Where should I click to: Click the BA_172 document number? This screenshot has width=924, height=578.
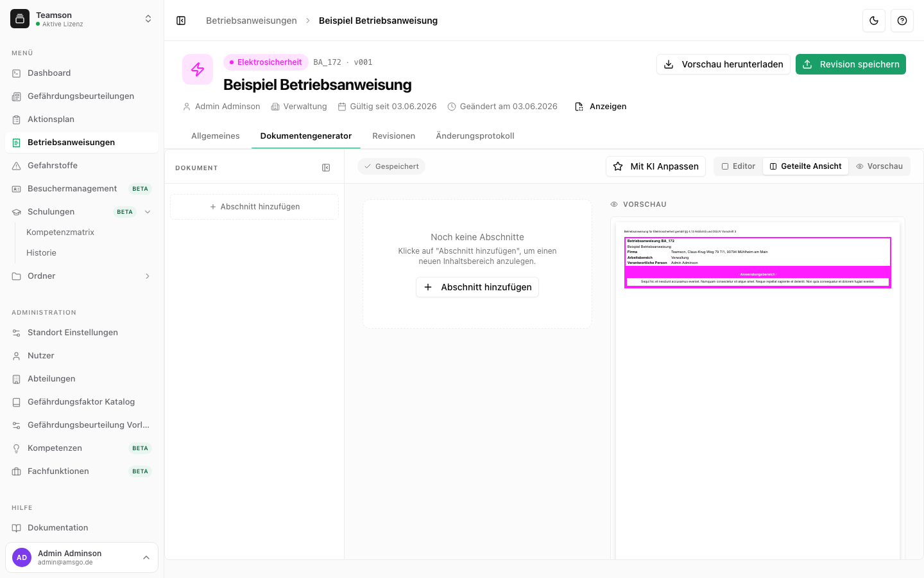tap(327, 62)
